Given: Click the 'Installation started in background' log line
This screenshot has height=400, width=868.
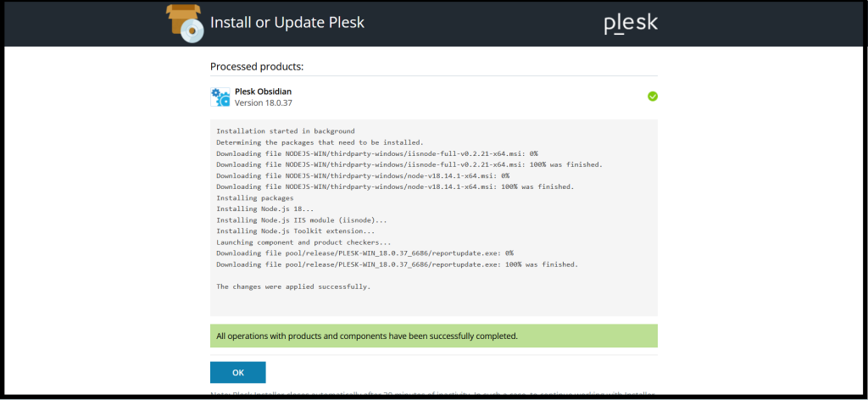Looking at the screenshot, I should point(285,131).
